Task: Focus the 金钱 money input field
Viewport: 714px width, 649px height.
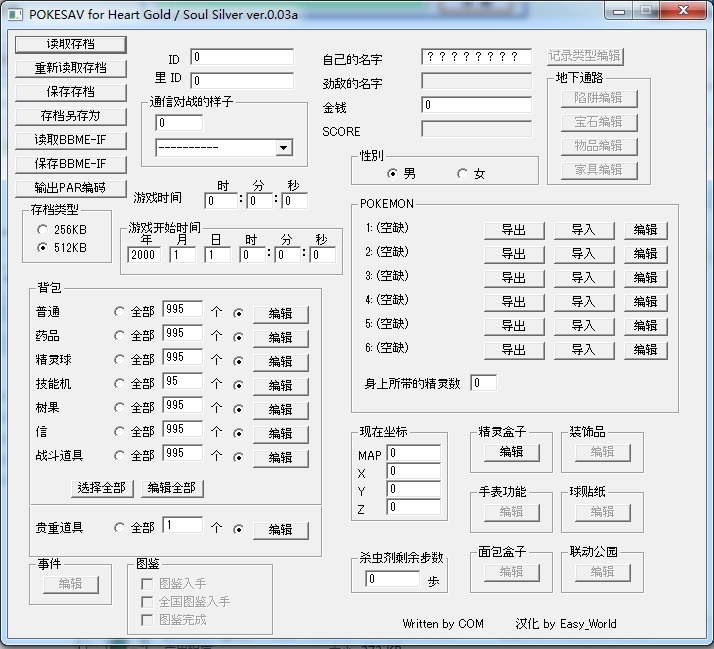Action: tap(476, 105)
